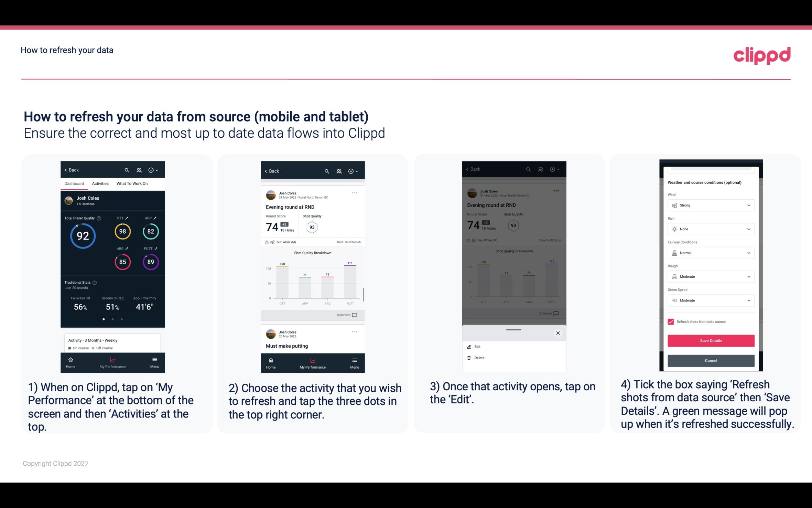Open the Green Speed dropdown
Screen dimensions: 812x508
coord(710,300)
